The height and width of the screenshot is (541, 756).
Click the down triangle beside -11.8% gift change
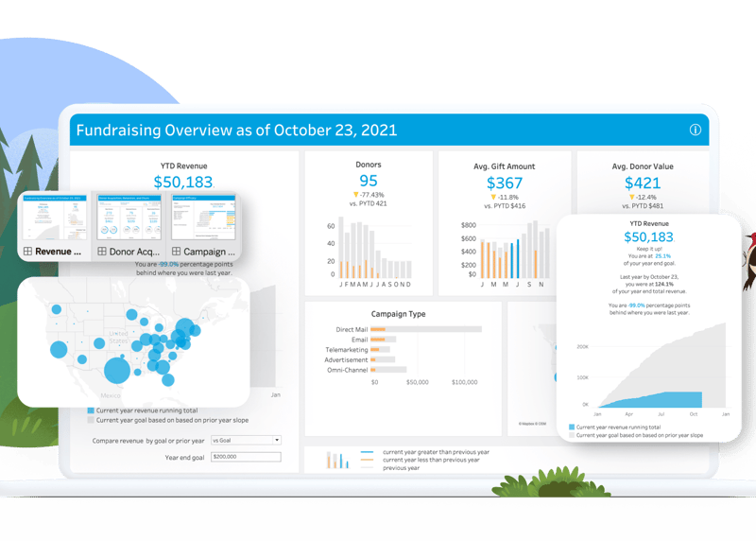pos(492,197)
